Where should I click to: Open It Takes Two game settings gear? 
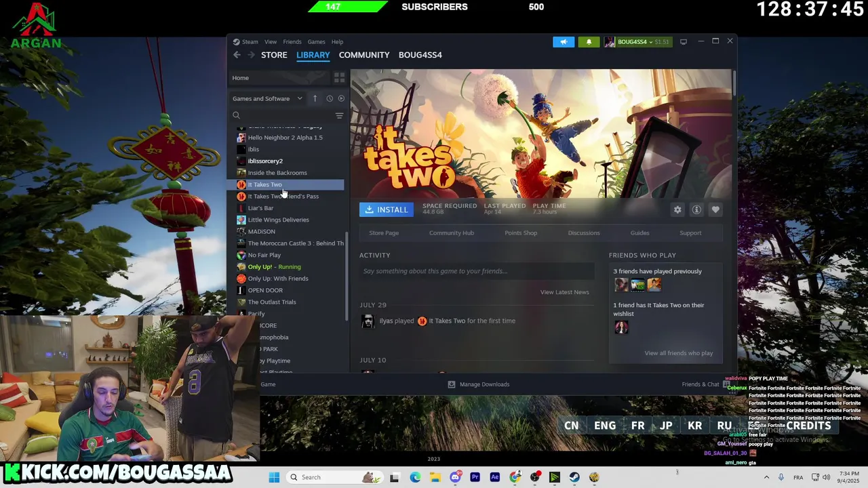[x=677, y=209]
